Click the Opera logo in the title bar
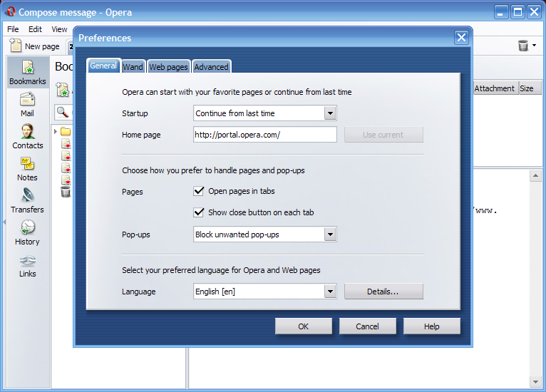The width and height of the screenshot is (546, 392). (x=10, y=12)
